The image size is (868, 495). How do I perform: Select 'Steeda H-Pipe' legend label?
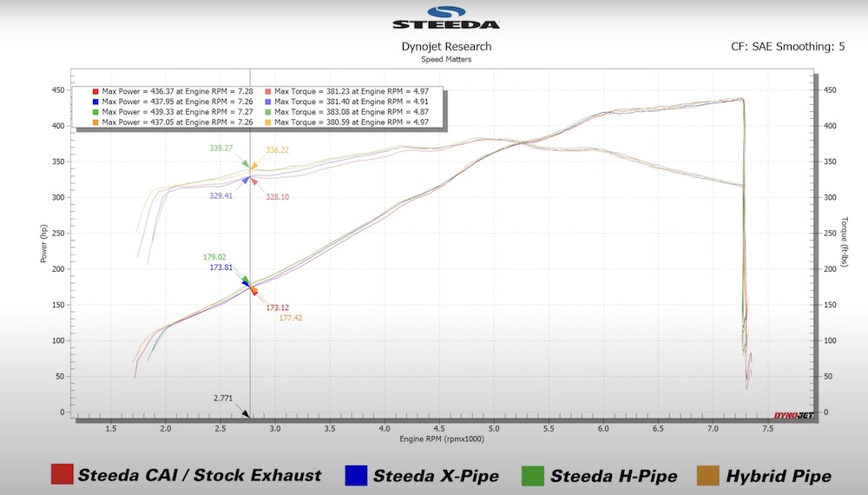614,476
